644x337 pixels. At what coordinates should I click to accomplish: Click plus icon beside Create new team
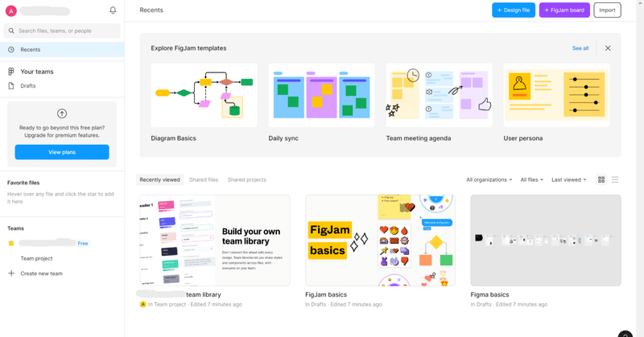[11, 273]
